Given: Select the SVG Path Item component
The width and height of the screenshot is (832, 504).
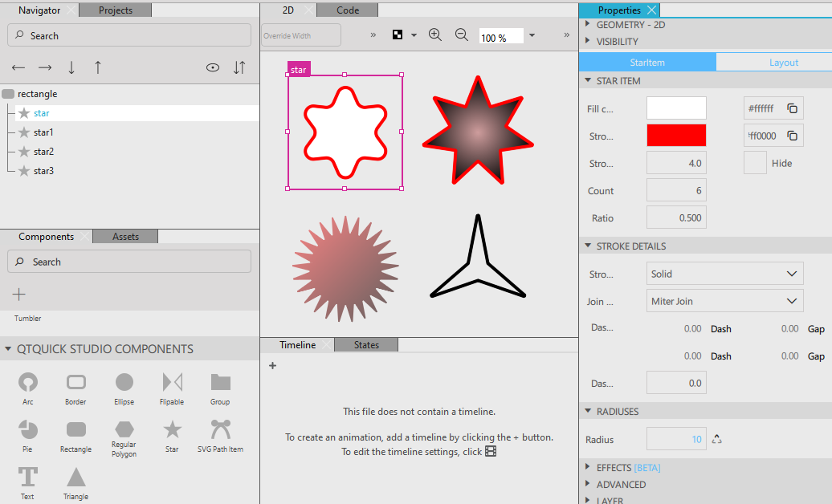Looking at the screenshot, I should click(x=220, y=429).
